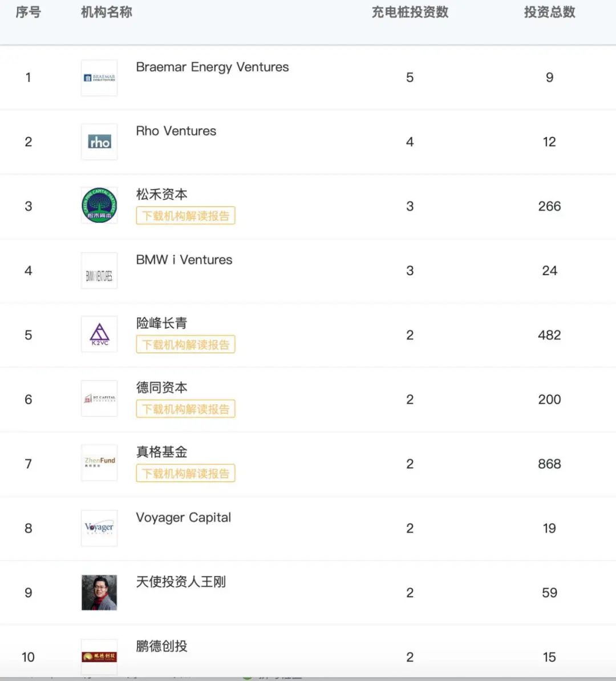Click the BMW i Ventures logo
Image resolution: width=616 pixels, height=681 pixels.
coord(99,271)
